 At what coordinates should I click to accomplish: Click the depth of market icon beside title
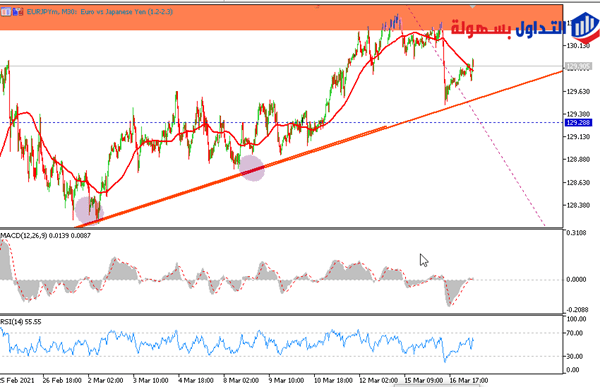coord(18,12)
